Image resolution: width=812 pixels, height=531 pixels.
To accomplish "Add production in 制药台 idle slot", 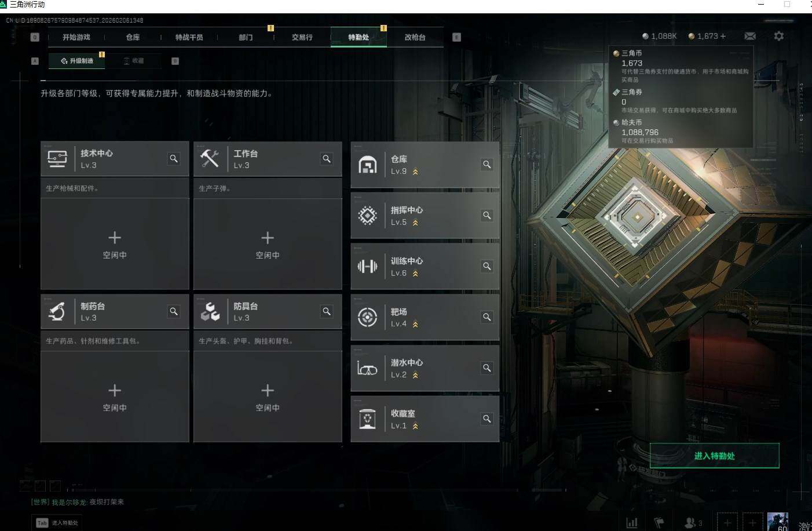I will 115,397.
